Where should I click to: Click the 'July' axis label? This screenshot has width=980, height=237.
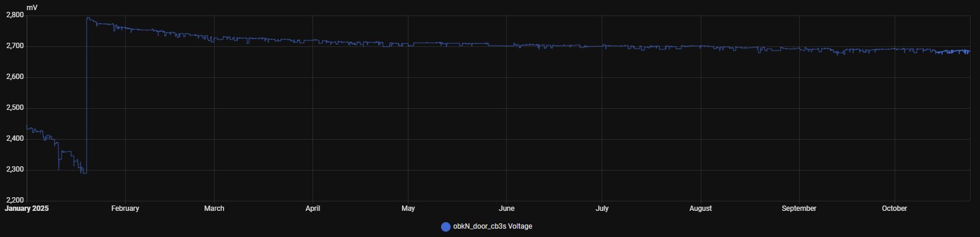[x=602, y=208]
